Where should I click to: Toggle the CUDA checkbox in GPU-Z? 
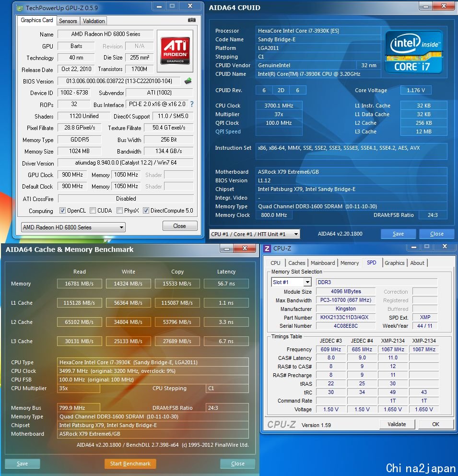coord(93,211)
